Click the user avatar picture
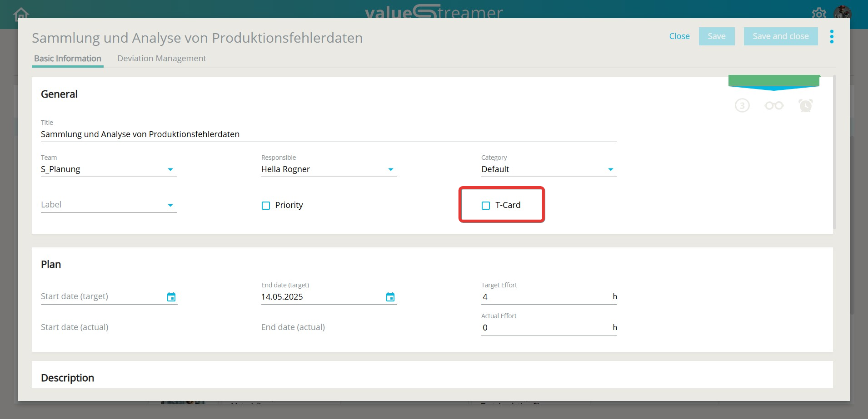 pyautogui.click(x=842, y=12)
